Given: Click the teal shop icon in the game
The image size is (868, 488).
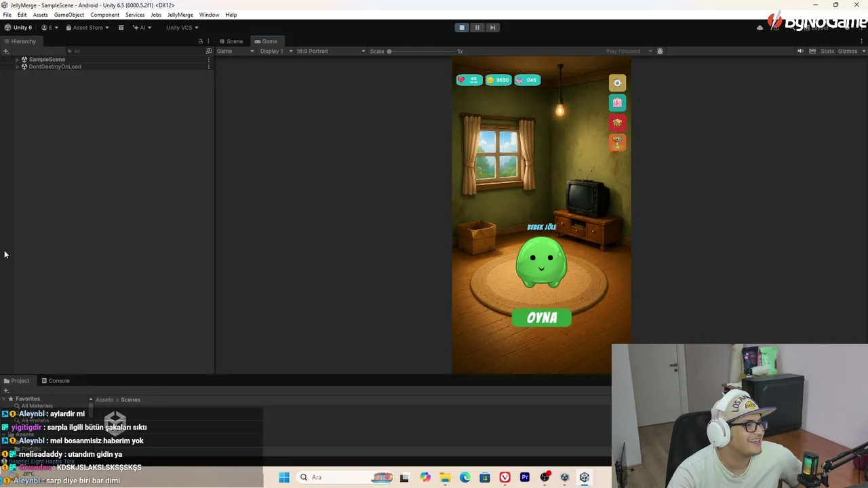Looking at the screenshot, I should tap(617, 103).
